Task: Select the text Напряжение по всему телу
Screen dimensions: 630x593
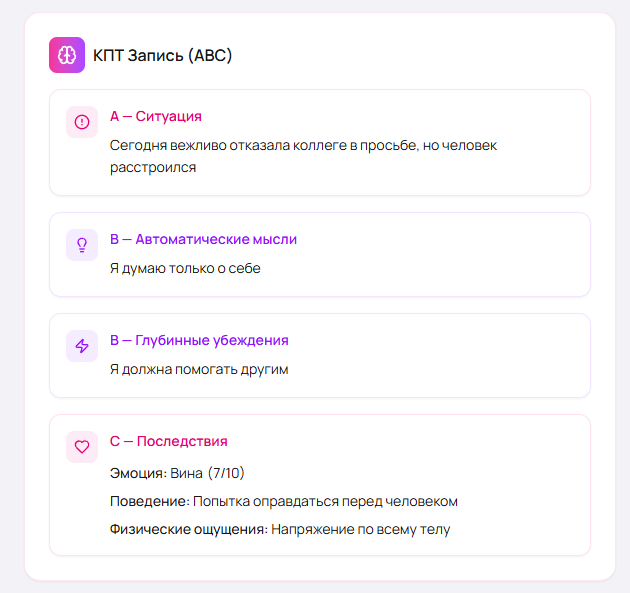Action: point(362,529)
